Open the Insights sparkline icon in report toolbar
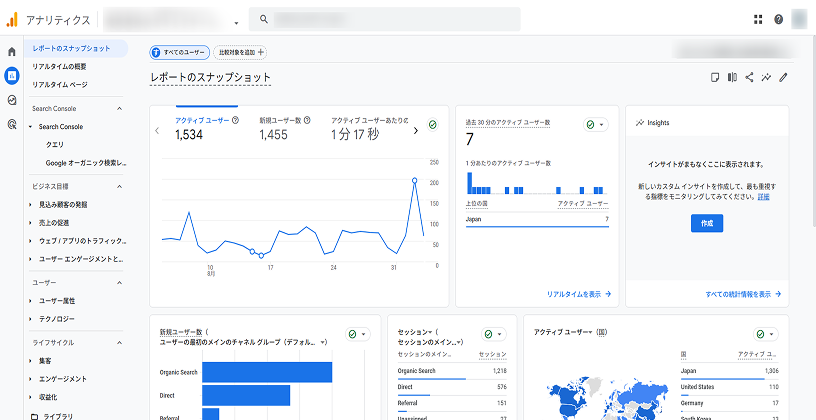 click(766, 77)
